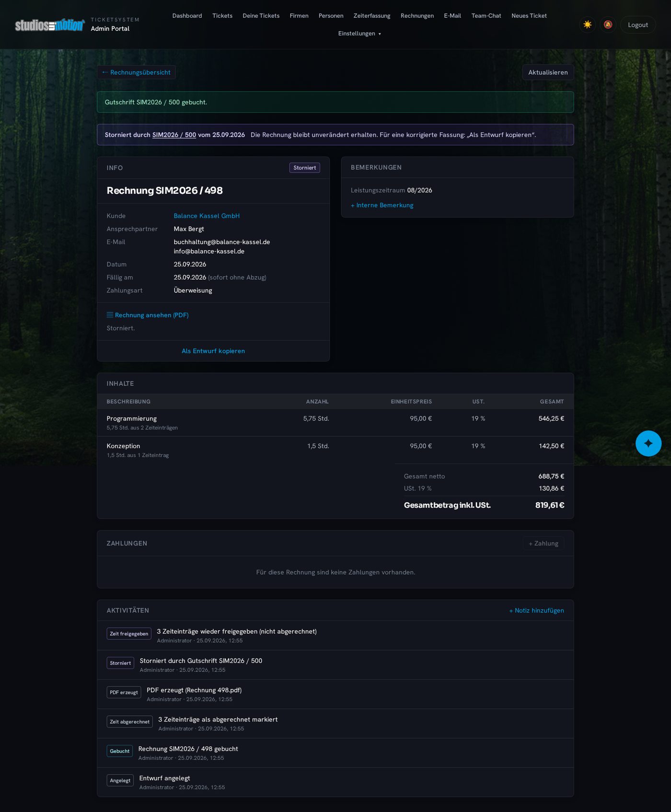Toggle light mode with sun icon
The image size is (671, 812).
[587, 24]
